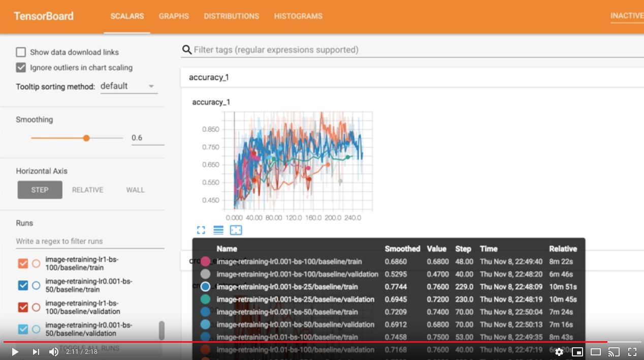Enable miniplayer mode
Image resolution: width=644 pixels, height=360 pixels.
tap(577, 351)
